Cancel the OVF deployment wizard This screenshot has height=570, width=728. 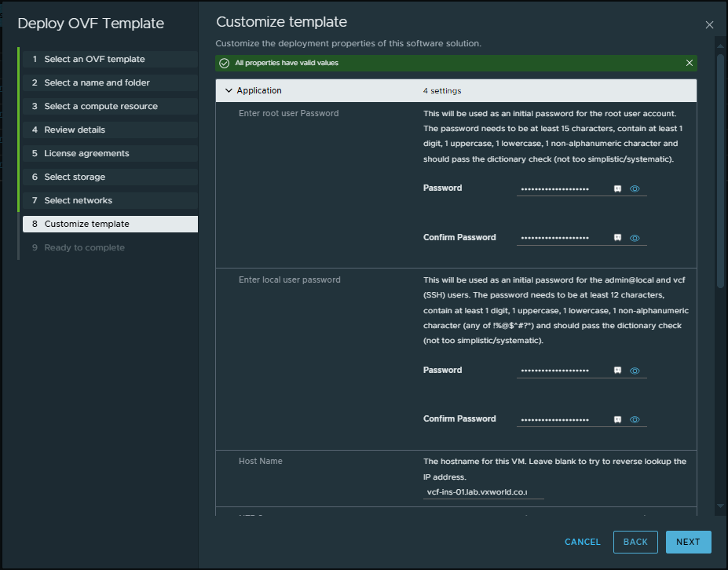point(582,542)
